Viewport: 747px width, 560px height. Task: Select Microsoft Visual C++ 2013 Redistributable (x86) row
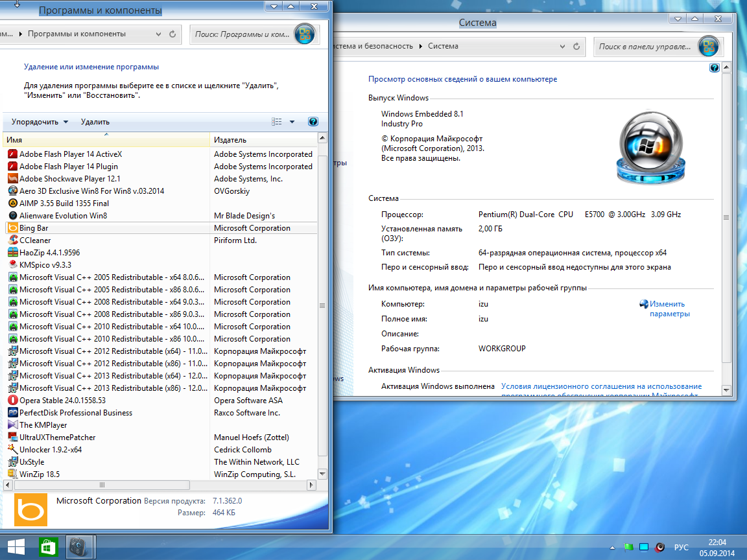(161, 388)
